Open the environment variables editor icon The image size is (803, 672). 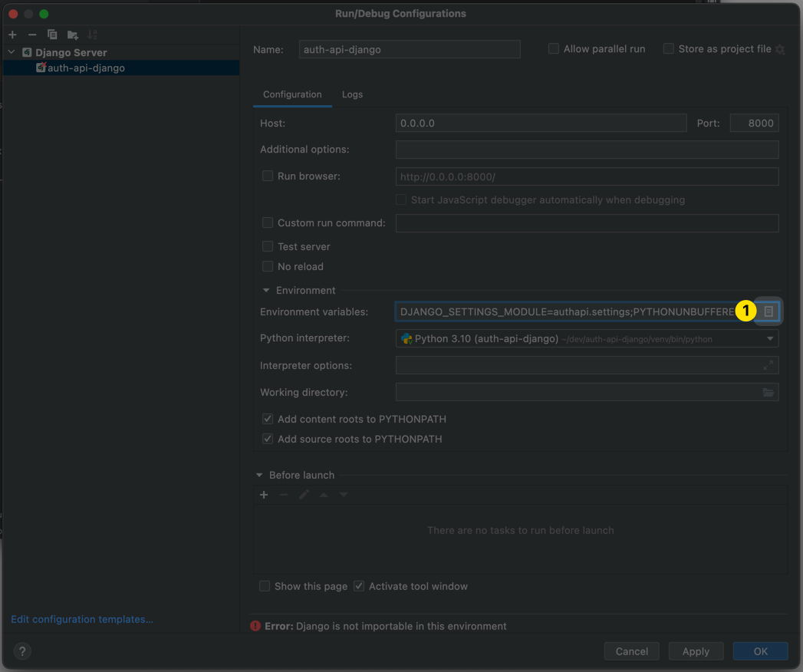click(x=768, y=311)
